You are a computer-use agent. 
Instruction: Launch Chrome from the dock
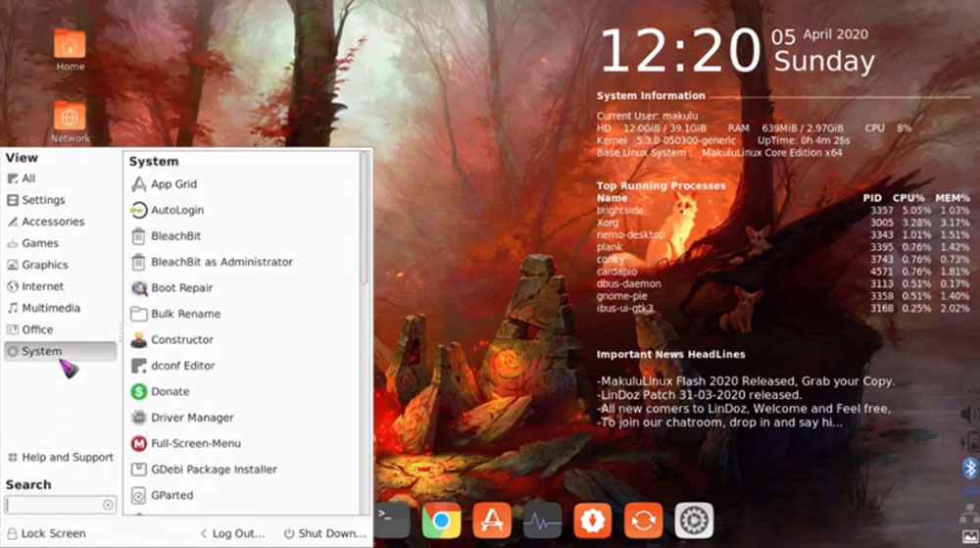tap(441, 520)
